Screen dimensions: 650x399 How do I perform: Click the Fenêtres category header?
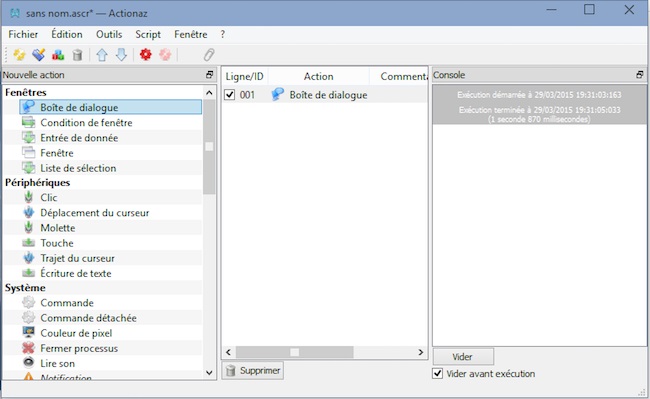click(26, 92)
